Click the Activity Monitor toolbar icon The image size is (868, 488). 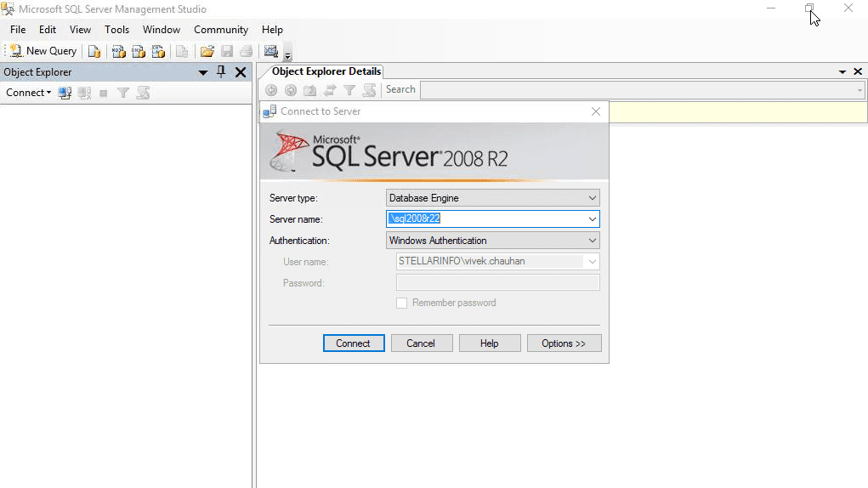pyautogui.click(x=270, y=52)
